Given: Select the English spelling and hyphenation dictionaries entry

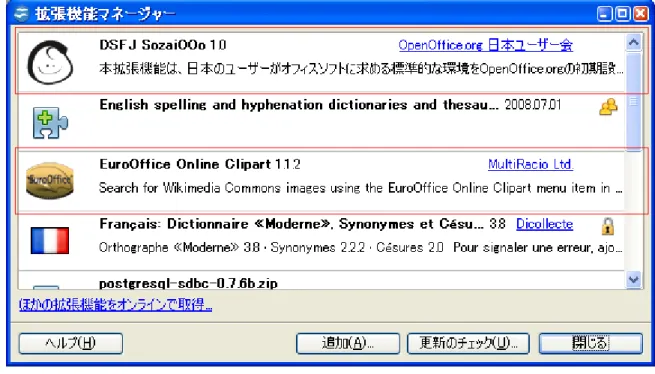Looking at the screenshot, I should pos(321,121).
